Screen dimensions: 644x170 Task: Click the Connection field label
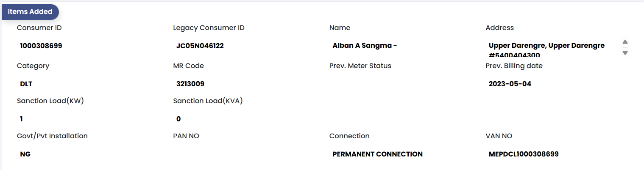coord(349,136)
